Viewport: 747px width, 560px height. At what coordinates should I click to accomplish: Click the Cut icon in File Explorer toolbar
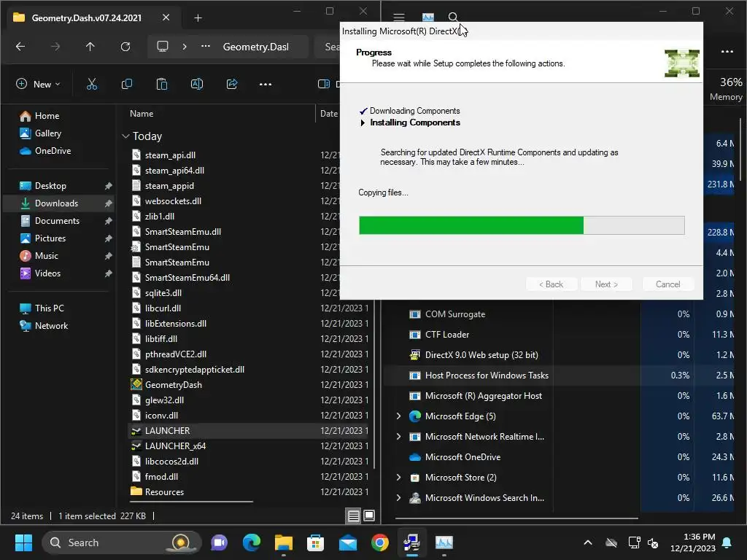pyautogui.click(x=91, y=85)
